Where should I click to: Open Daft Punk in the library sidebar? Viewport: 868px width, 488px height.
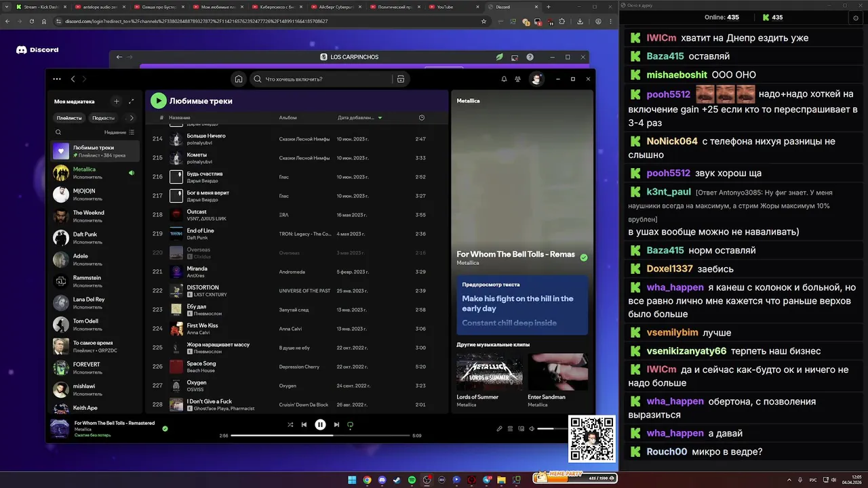click(x=95, y=237)
